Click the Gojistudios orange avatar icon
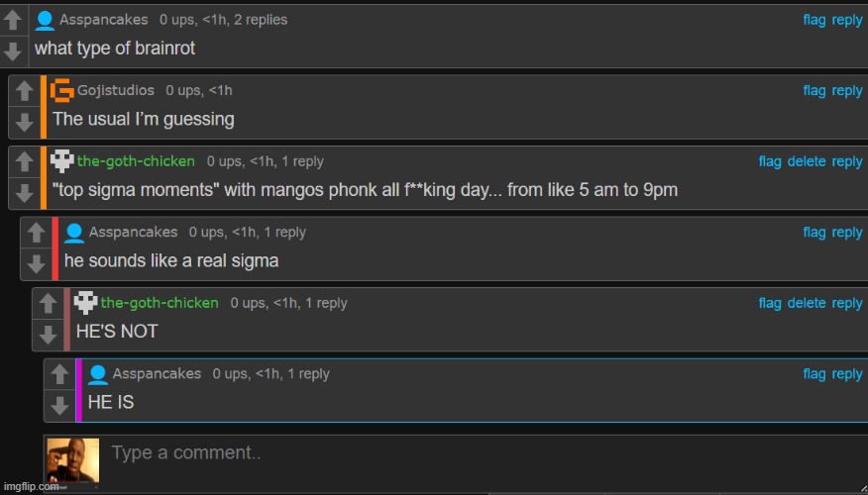Image resolution: width=868 pixels, height=495 pixels. 61,90
